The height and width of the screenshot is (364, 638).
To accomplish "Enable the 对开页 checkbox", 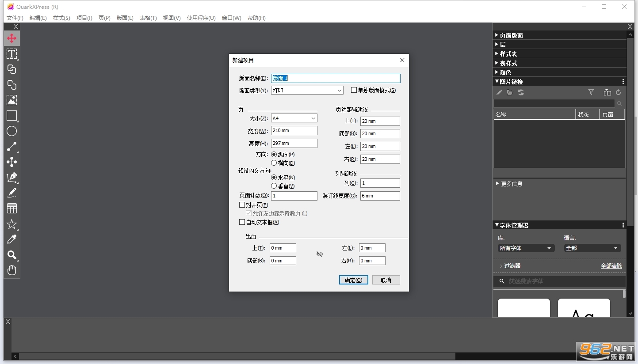I will pos(242,205).
